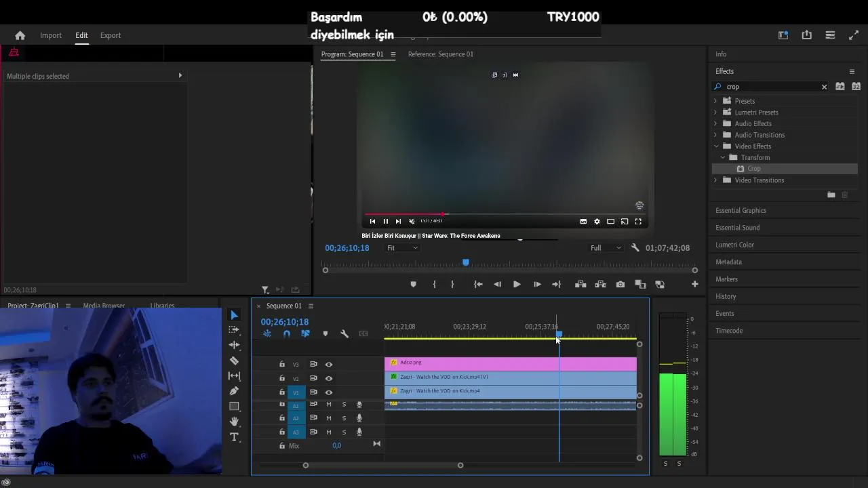
Task: Click Go to Out point button
Action: pyautogui.click(x=557, y=285)
